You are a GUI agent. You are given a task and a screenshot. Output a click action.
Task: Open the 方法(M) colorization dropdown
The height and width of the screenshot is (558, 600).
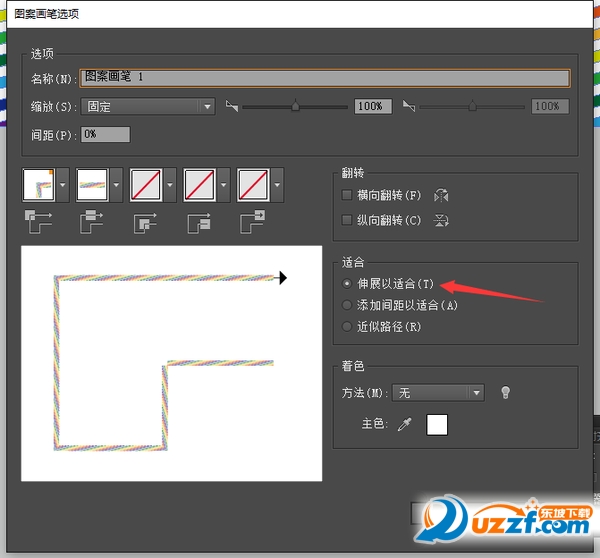pyautogui.click(x=439, y=393)
